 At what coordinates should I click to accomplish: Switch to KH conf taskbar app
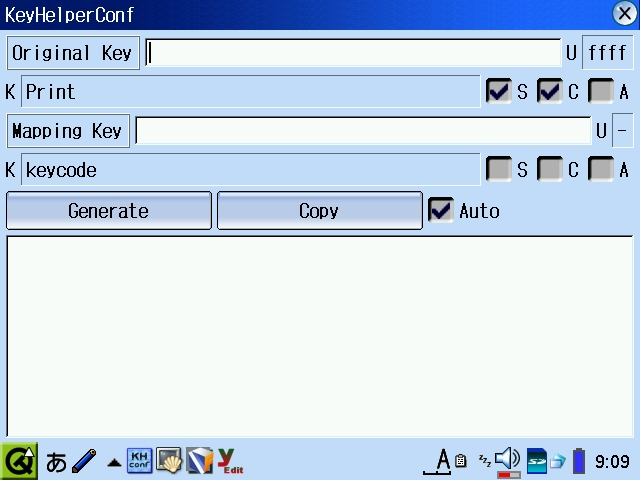click(140, 461)
